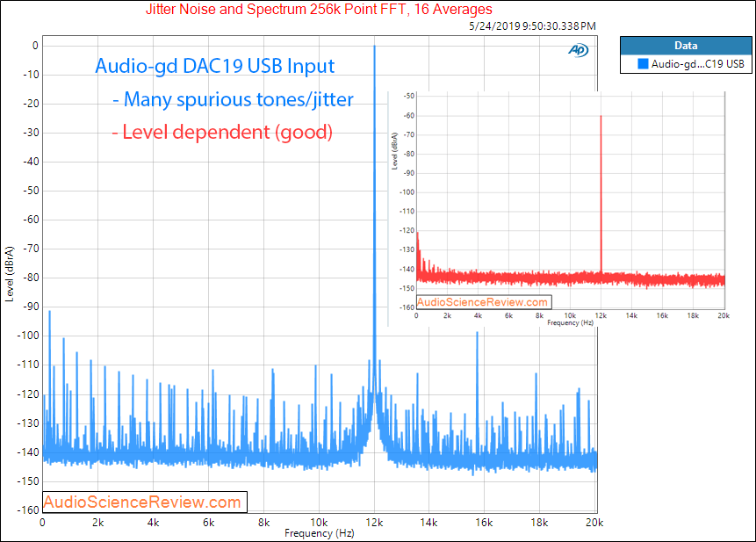
Task: Click the blue Audio-gd legend color swatch
Action: point(644,63)
